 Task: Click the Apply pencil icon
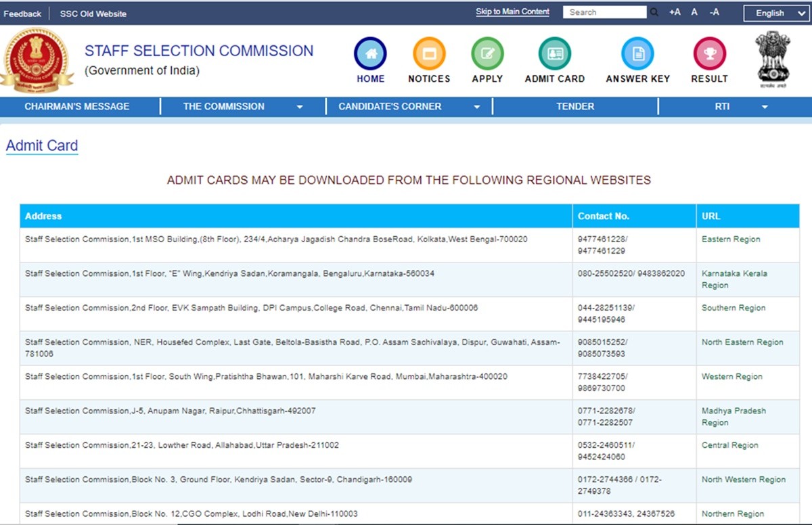point(487,53)
